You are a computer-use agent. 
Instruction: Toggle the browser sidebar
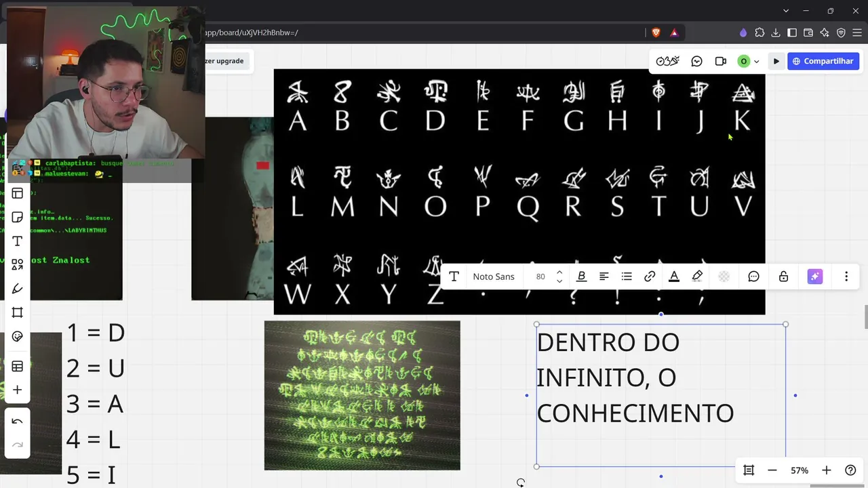click(792, 33)
